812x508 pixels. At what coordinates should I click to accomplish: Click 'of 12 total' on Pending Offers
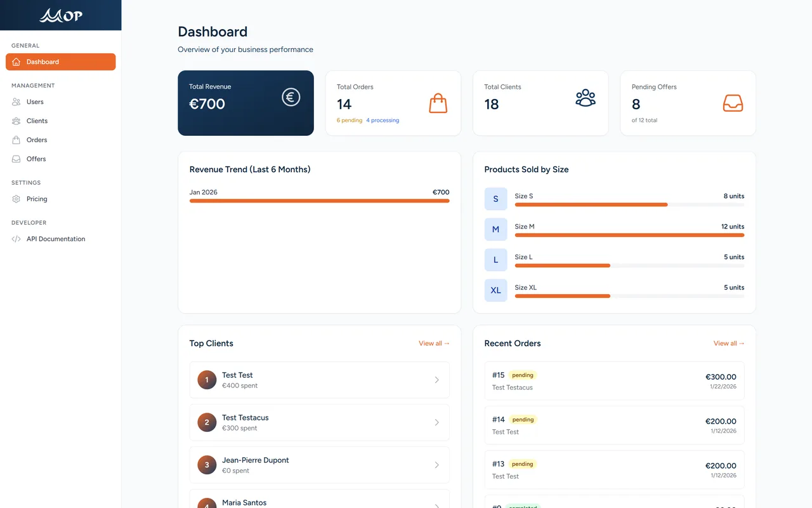pyautogui.click(x=645, y=120)
